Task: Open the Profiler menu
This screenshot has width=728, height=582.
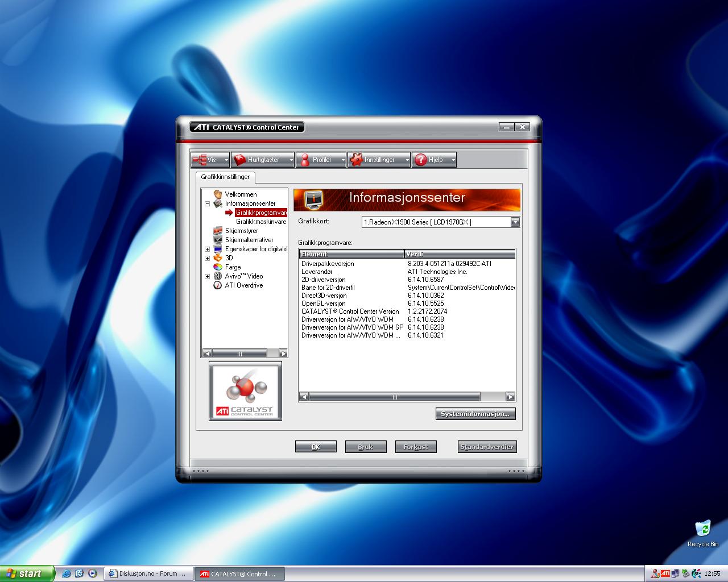Action: coord(321,160)
